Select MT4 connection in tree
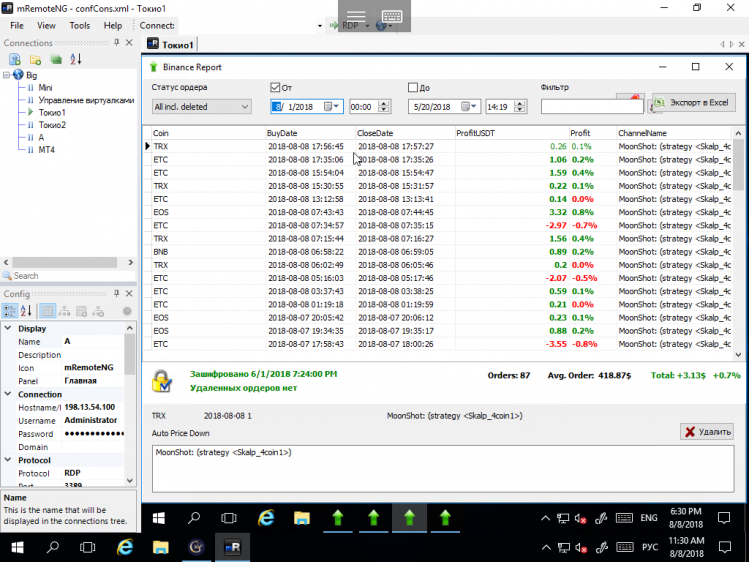This screenshot has height=562, width=749. point(46,149)
